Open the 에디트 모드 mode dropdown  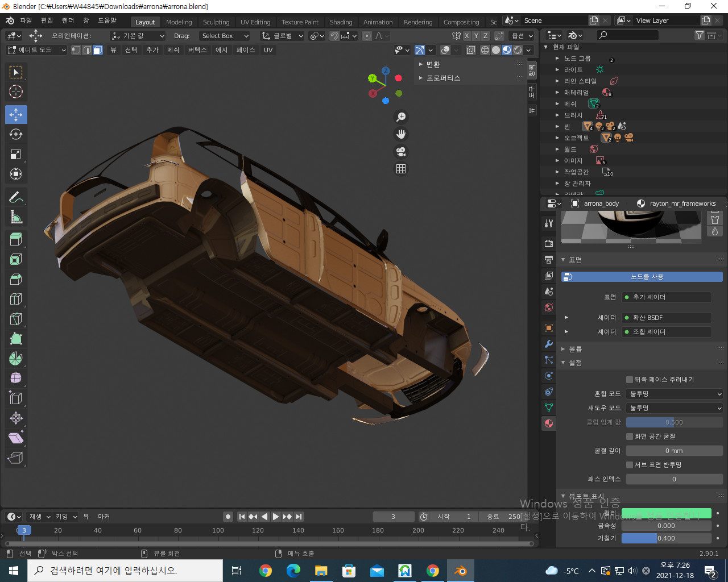tap(36, 50)
